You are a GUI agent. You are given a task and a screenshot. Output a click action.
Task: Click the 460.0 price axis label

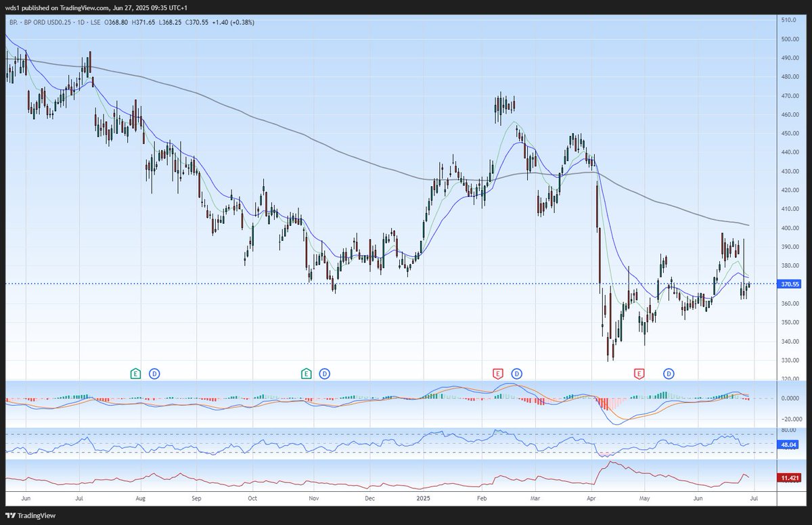pyautogui.click(x=789, y=115)
